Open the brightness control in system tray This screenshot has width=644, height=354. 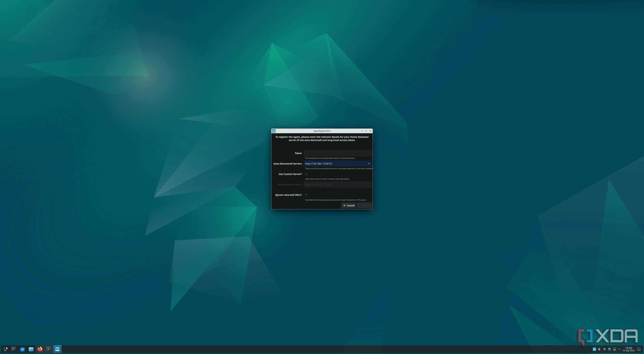pos(604,349)
